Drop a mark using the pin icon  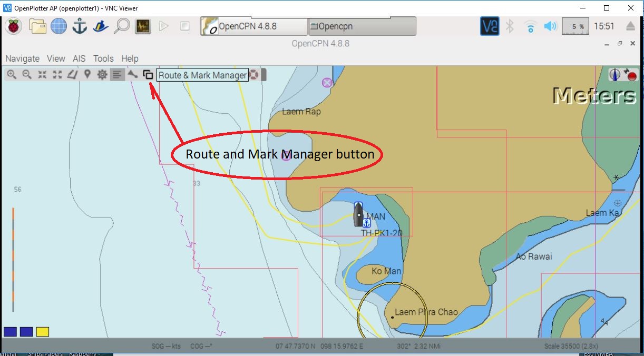87,74
